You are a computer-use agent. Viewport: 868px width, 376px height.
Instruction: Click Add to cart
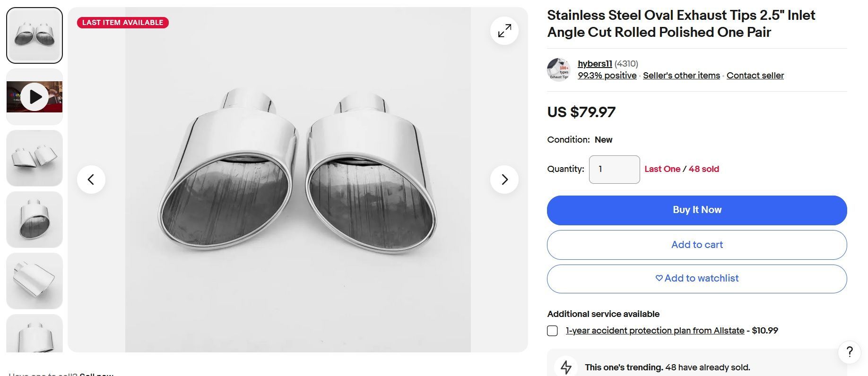pos(696,245)
